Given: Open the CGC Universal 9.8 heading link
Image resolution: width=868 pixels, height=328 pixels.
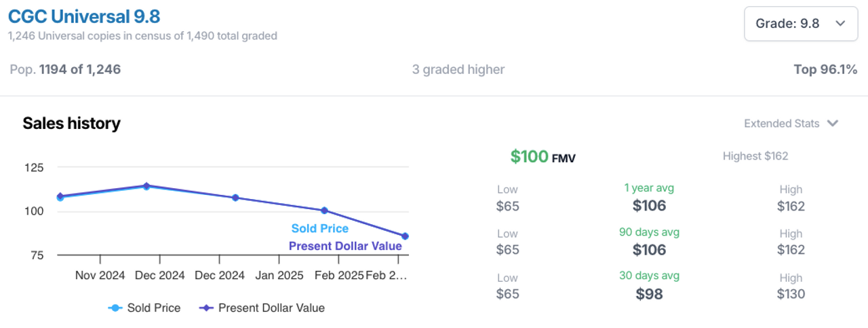Looking at the screenshot, I should tap(84, 16).
